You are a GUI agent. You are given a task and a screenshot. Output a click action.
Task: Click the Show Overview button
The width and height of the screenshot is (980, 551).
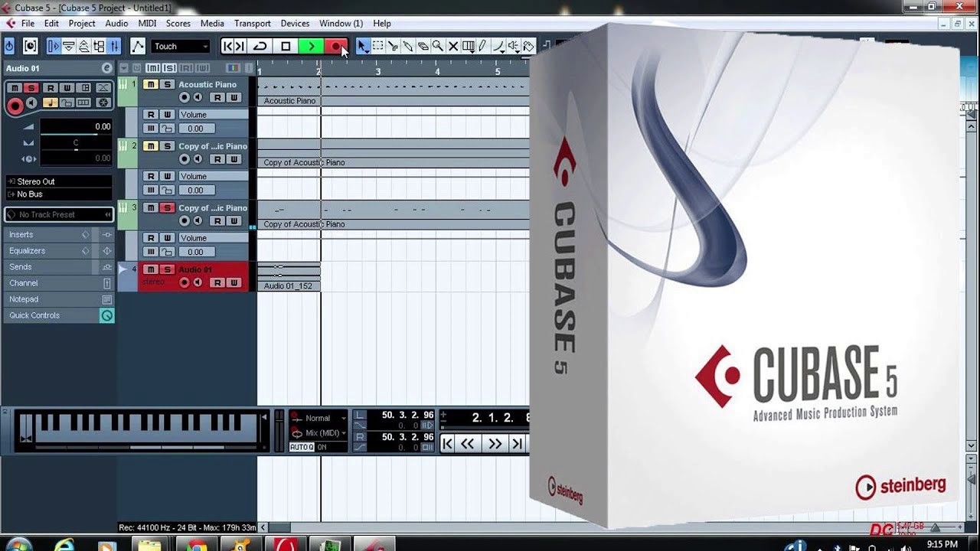click(x=83, y=47)
